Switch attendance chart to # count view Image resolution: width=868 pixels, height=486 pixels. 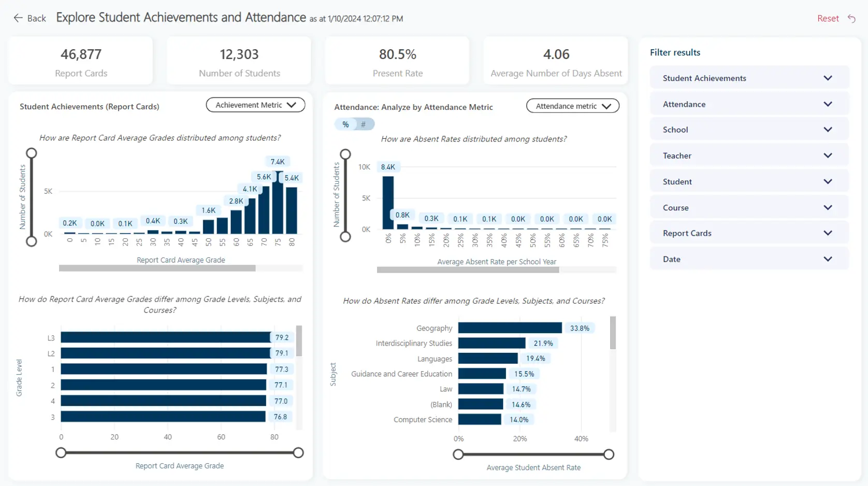pyautogui.click(x=363, y=124)
